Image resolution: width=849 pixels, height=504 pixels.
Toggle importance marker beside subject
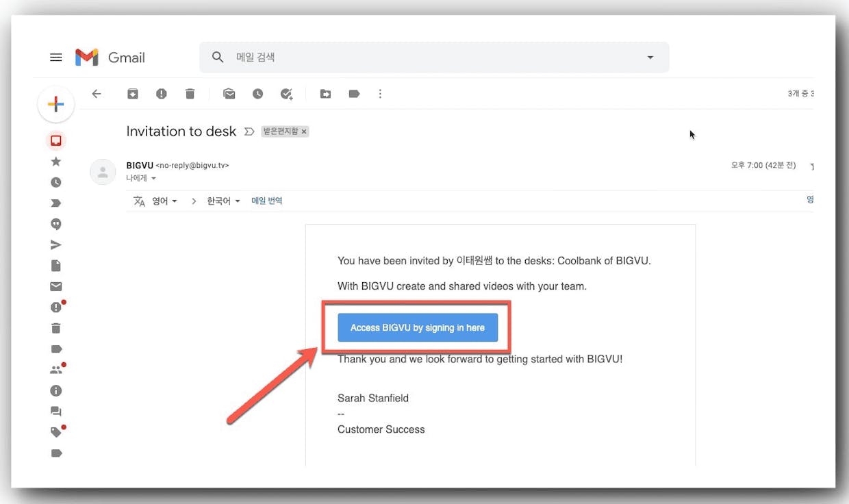coord(249,131)
